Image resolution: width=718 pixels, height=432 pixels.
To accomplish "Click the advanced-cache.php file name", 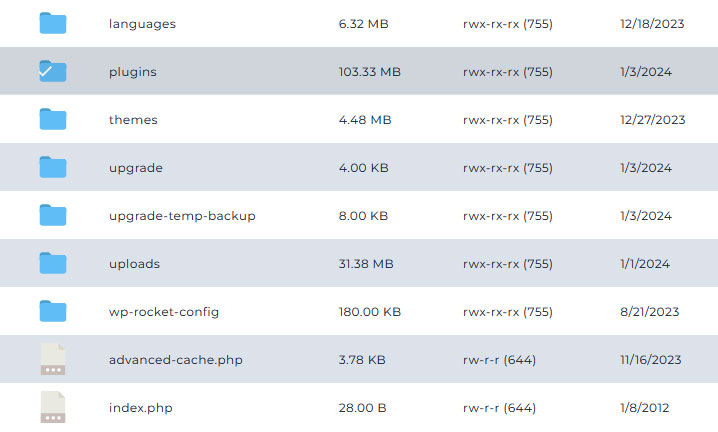I will [176, 360].
